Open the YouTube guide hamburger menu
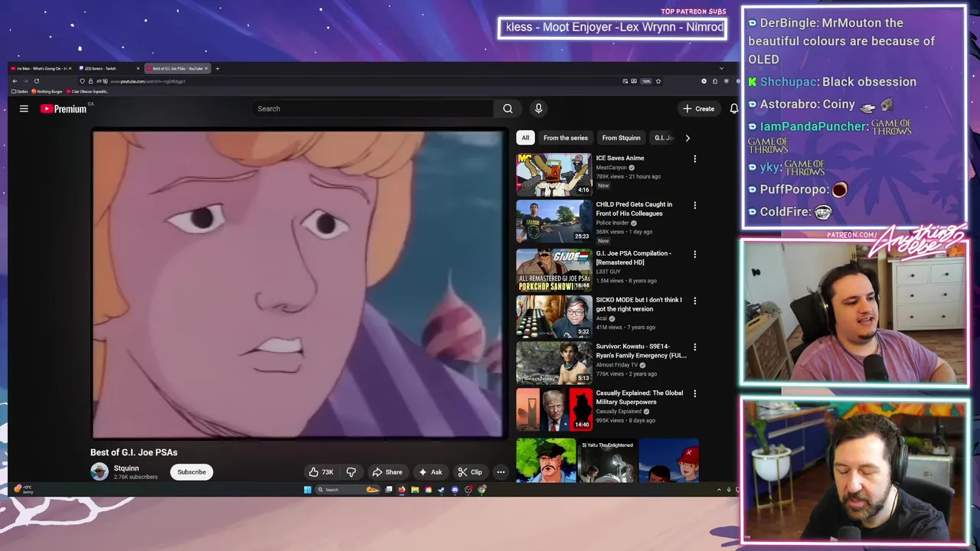Image resolution: width=980 pixels, height=551 pixels. 24,109
